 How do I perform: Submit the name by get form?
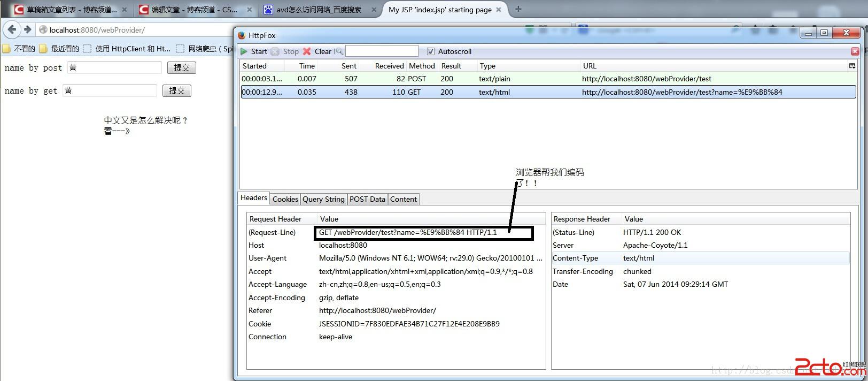click(177, 90)
